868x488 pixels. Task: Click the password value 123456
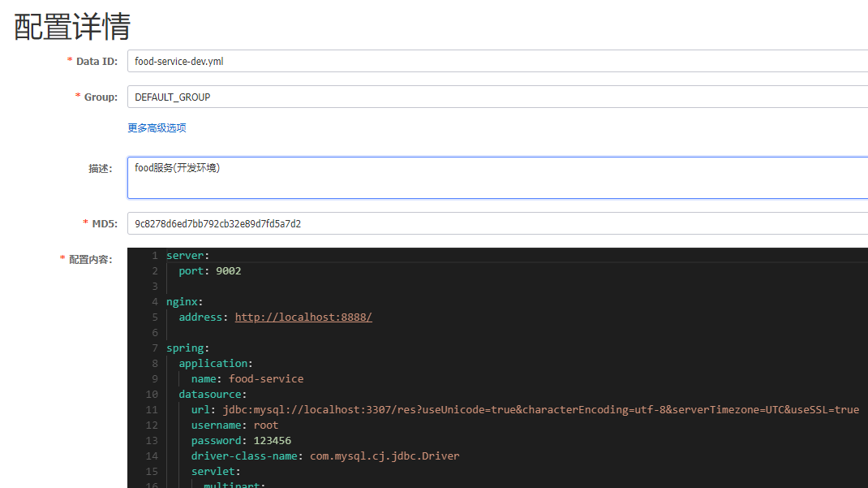[272, 441]
